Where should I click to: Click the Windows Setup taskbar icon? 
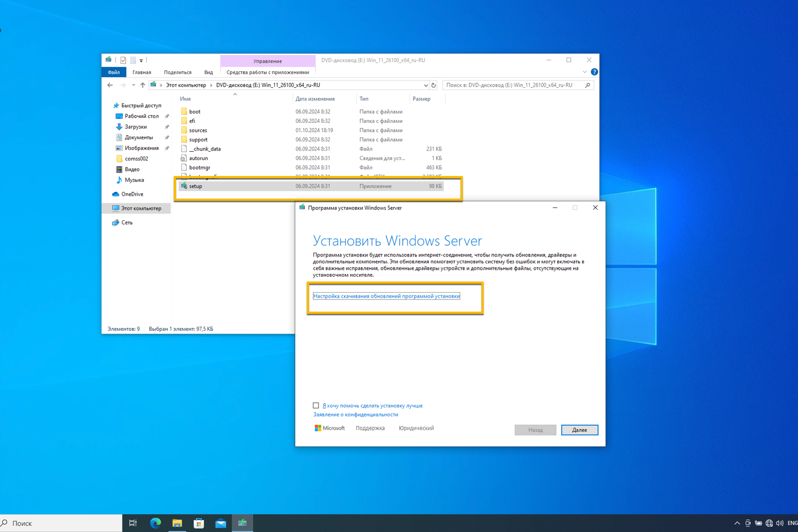pyautogui.click(x=242, y=523)
